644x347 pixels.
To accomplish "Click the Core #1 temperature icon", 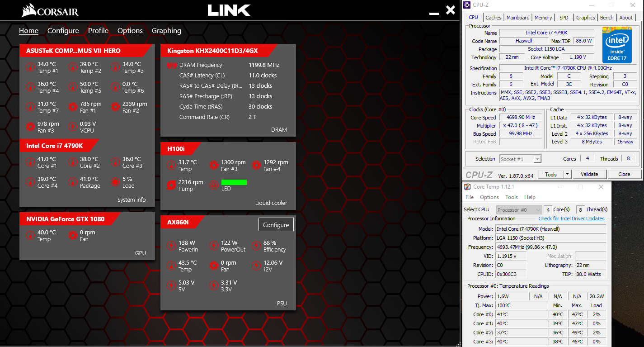I will [30, 162].
